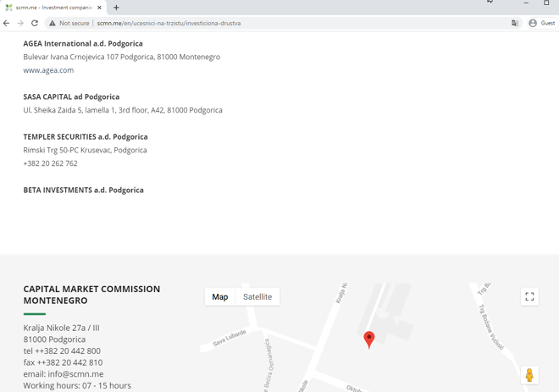Screen dimensions: 559x392
Task: Click the Street View pegman icon
Action: point(529,375)
